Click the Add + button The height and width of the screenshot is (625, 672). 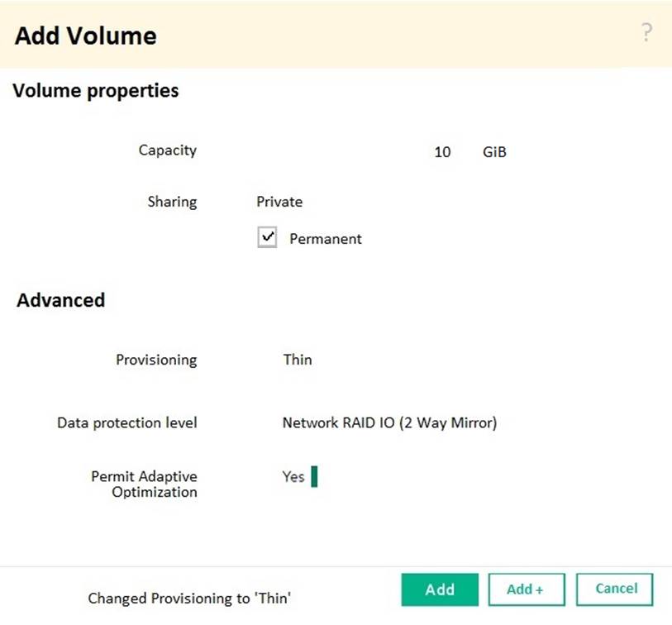(x=526, y=589)
